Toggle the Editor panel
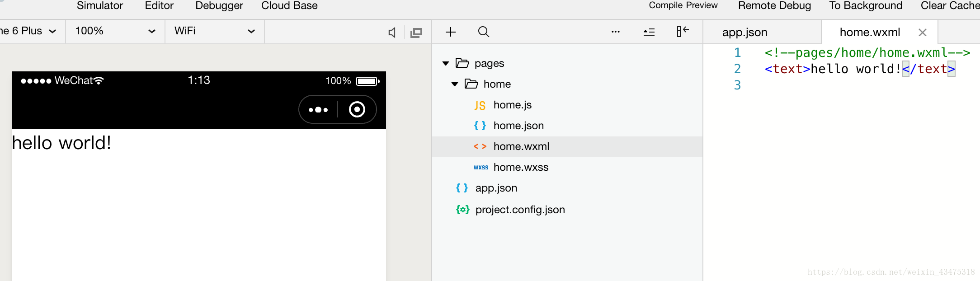The width and height of the screenshot is (980, 281). click(x=159, y=6)
